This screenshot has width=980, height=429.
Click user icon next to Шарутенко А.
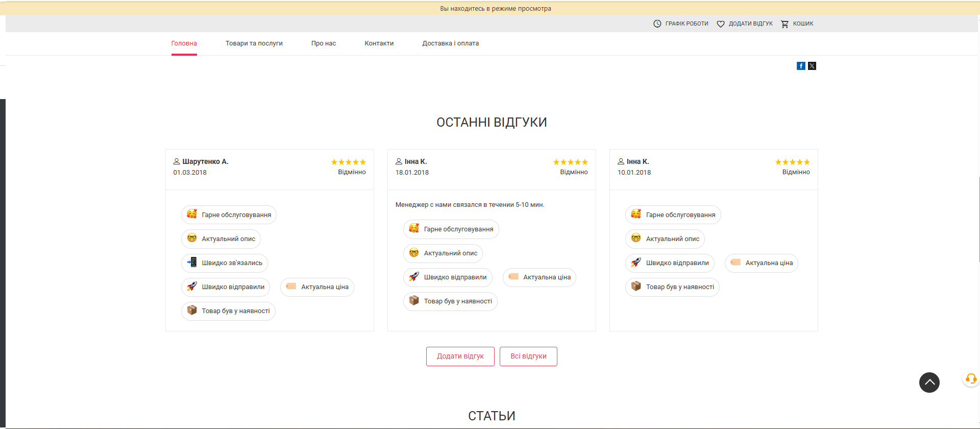point(177,161)
